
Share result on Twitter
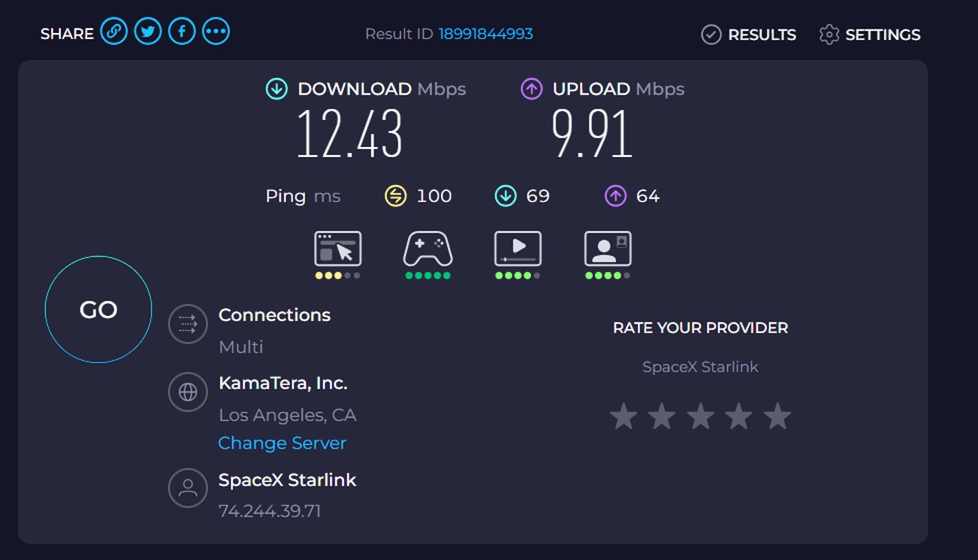[x=148, y=32]
